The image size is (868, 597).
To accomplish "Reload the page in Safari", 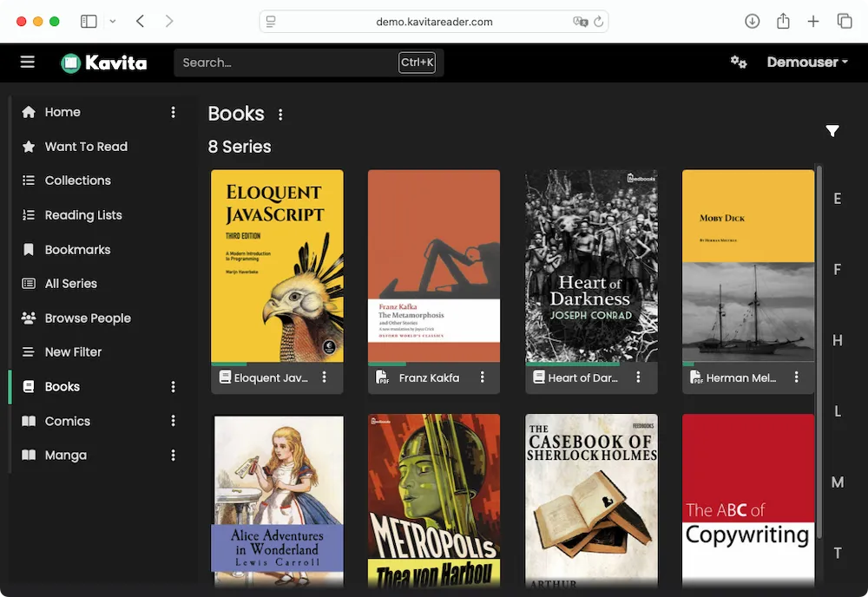I will (x=598, y=22).
